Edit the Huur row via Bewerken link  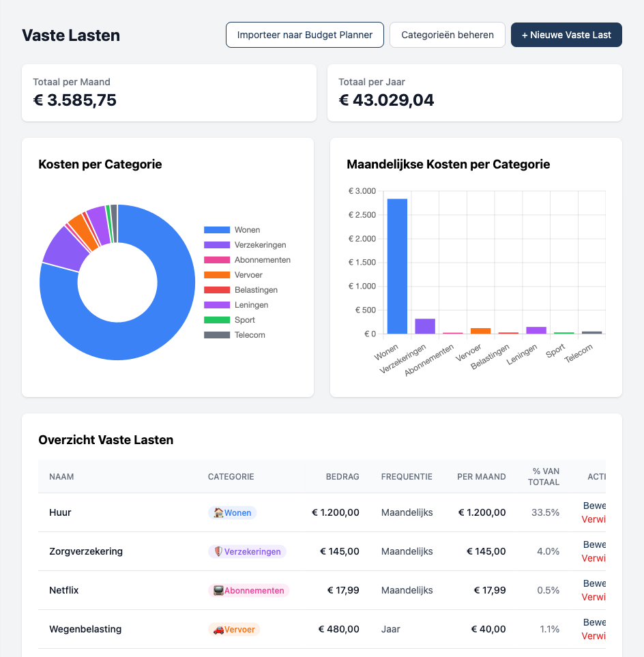[x=594, y=506]
